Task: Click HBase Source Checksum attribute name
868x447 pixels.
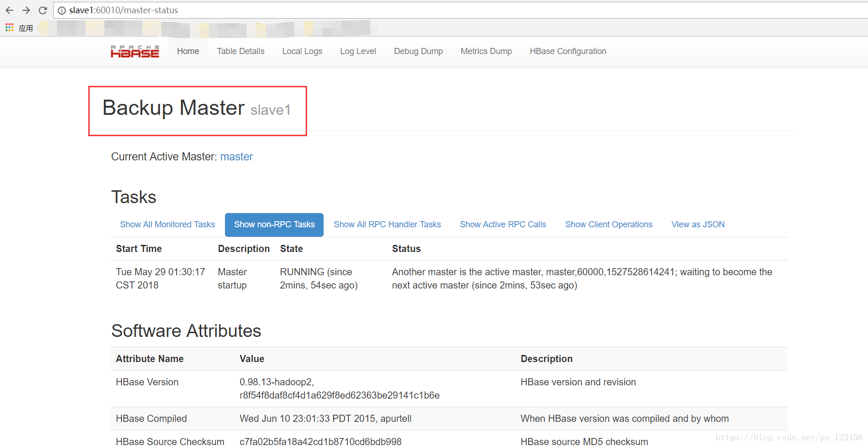Action: [170, 441]
